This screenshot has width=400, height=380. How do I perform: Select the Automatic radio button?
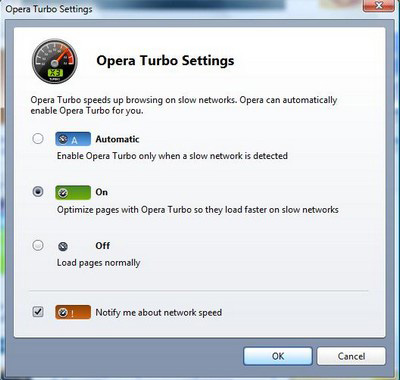(38, 139)
